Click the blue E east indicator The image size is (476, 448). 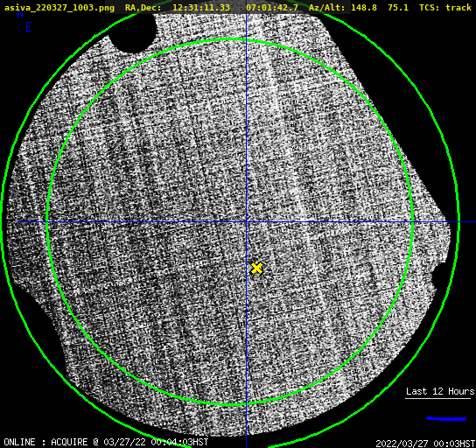[x=29, y=27]
